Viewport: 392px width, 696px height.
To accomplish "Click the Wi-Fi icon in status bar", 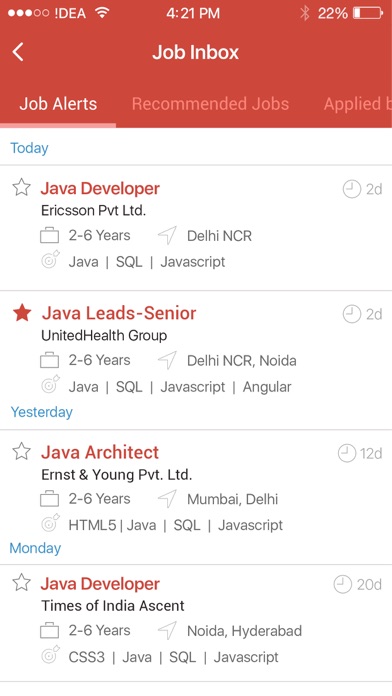I will point(103,13).
